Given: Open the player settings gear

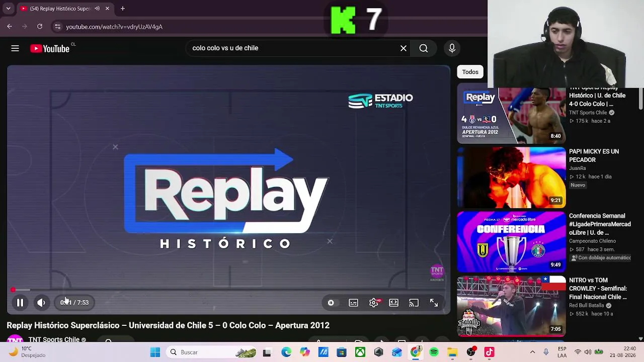Looking at the screenshot, I should point(373,303).
